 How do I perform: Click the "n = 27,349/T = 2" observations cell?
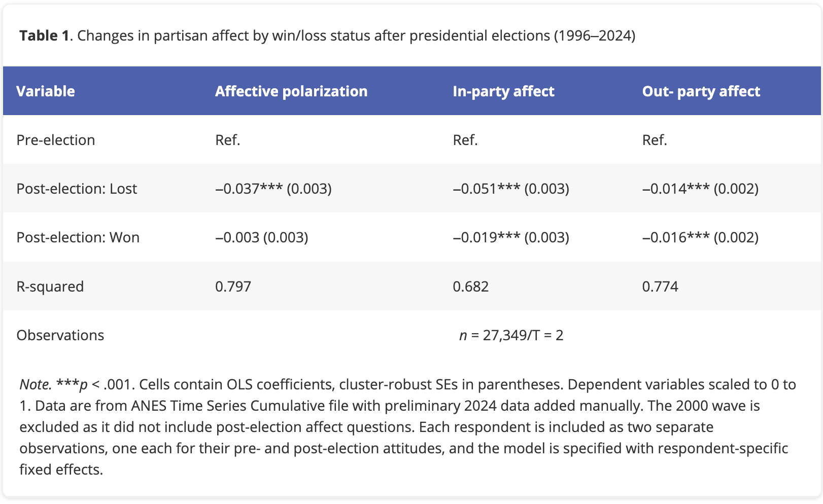tap(511, 335)
